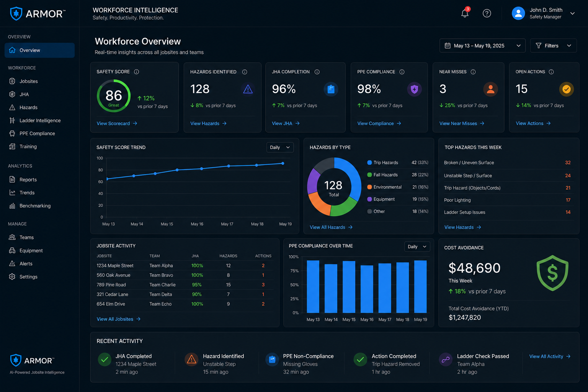Image resolution: width=588 pixels, height=392 pixels.
Task: Click the May 13 bar in PPE Compliance chart
Action: (313, 287)
